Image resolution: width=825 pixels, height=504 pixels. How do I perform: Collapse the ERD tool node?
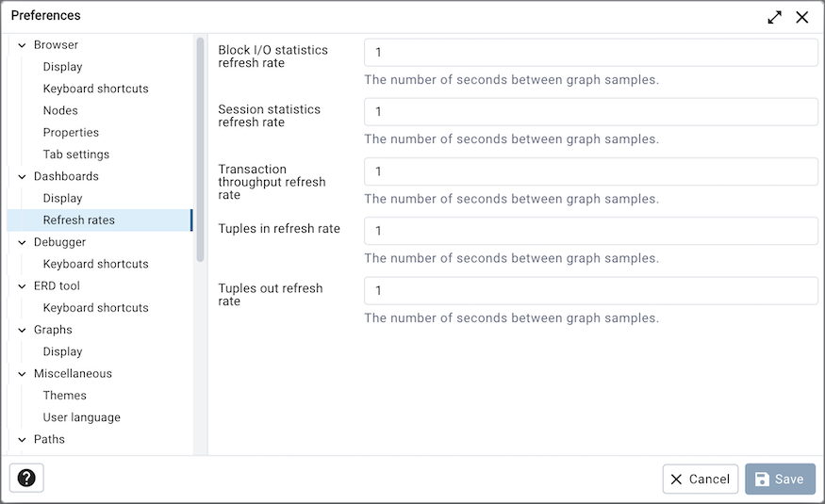click(x=22, y=286)
